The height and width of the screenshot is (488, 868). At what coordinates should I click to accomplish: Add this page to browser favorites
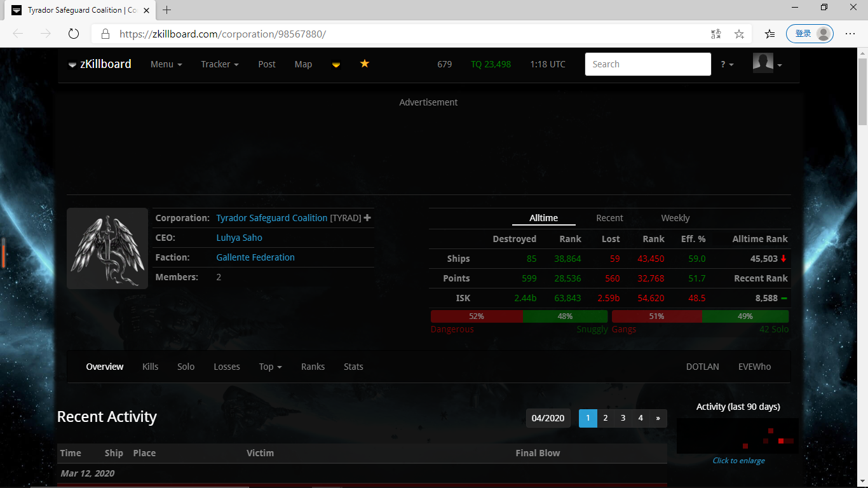(x=739, y=34)
